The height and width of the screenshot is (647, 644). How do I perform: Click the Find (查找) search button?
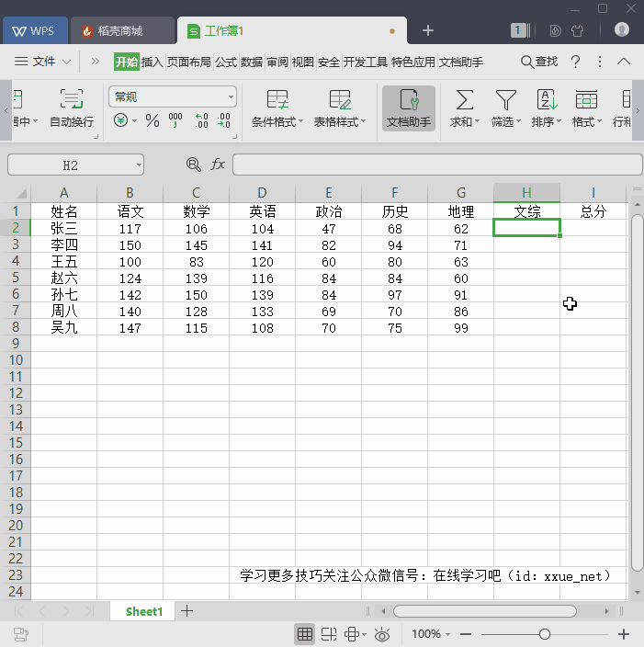tap(539, 62)
